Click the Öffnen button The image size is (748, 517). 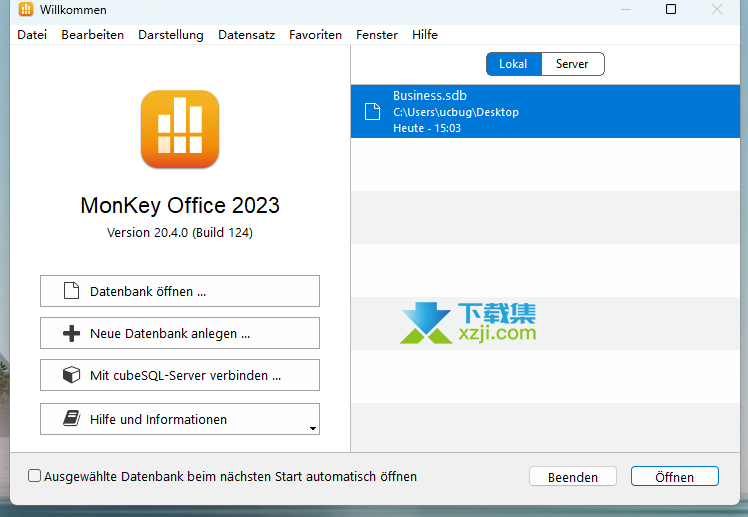[675, 476]
